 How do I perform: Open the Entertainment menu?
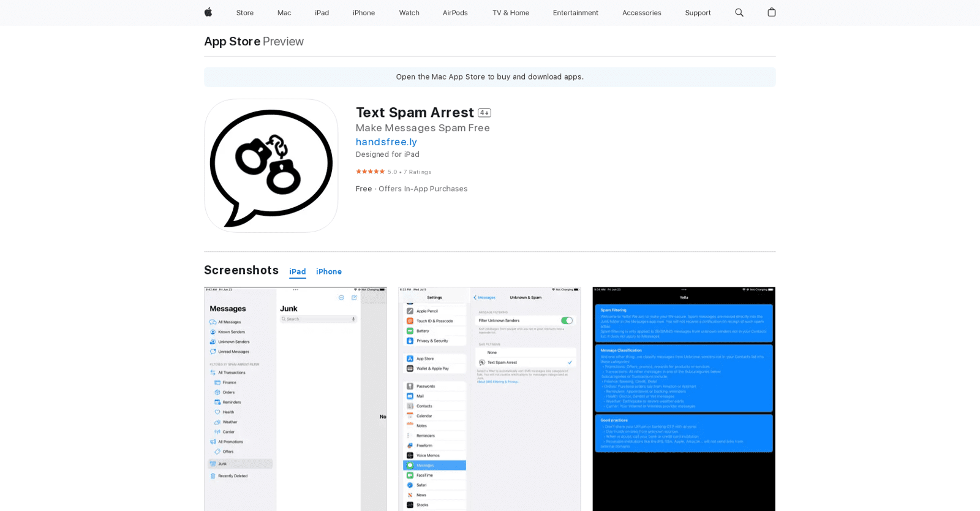click(x=575, y=13)
